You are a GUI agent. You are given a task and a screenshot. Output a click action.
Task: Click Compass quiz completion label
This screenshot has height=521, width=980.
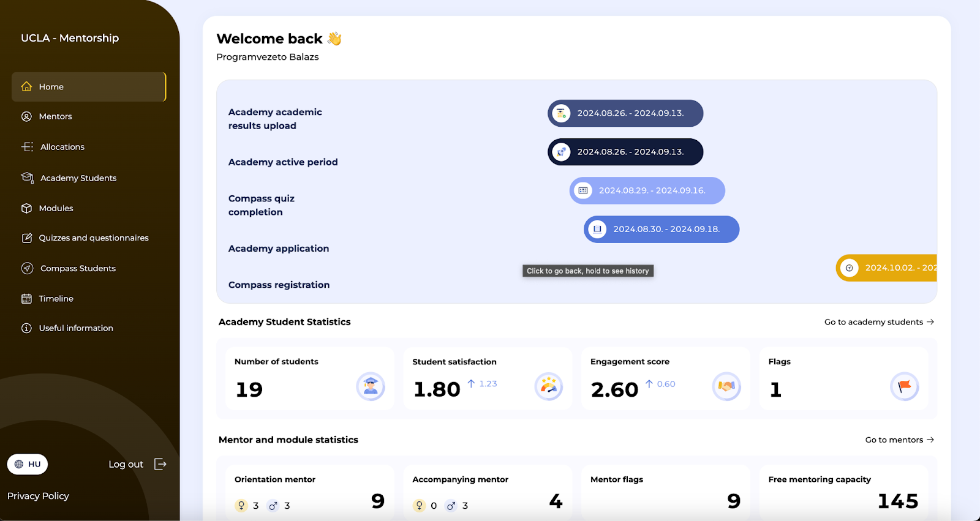tap(262, 205)
